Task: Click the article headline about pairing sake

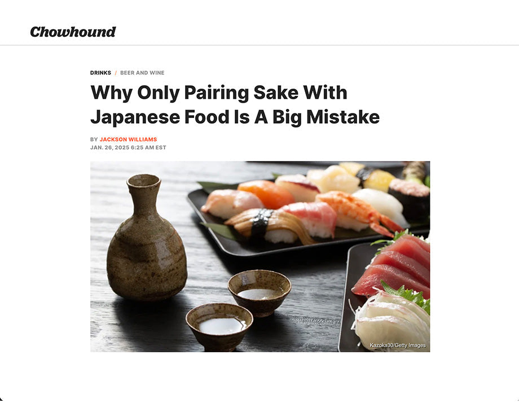Action: click(235, 104)
